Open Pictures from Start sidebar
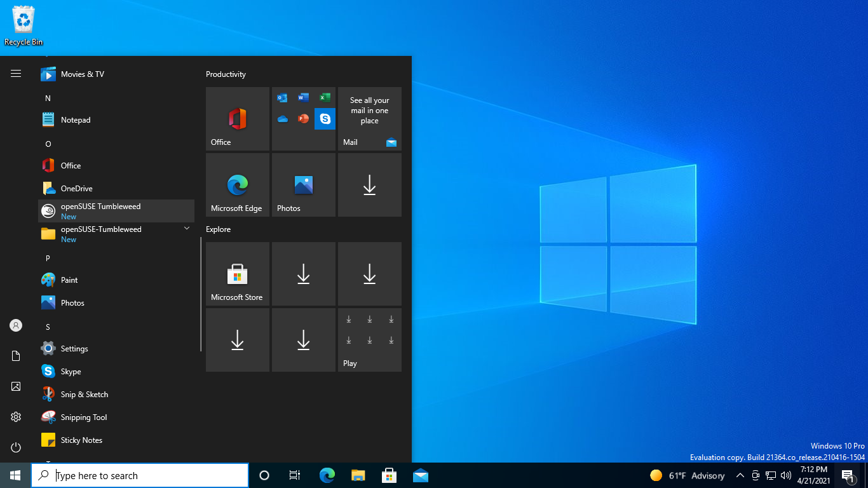This screenshot has width=868, height=488. [x=16, y=386]
